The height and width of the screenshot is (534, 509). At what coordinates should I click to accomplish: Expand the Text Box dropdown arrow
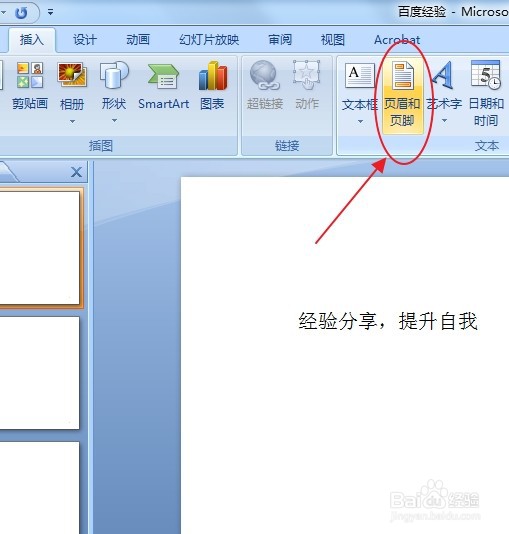click(x=360, y=121)
